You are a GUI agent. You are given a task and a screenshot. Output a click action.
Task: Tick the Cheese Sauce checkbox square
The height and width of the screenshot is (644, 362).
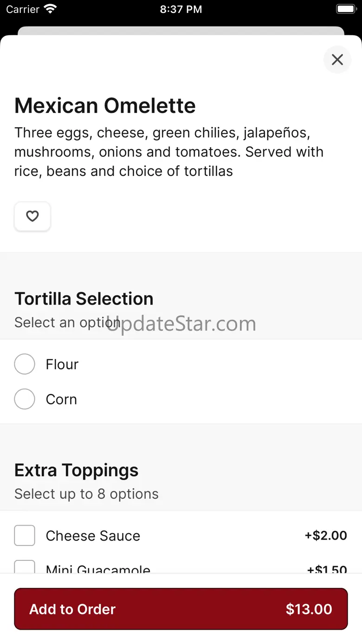tap(25, 535)
